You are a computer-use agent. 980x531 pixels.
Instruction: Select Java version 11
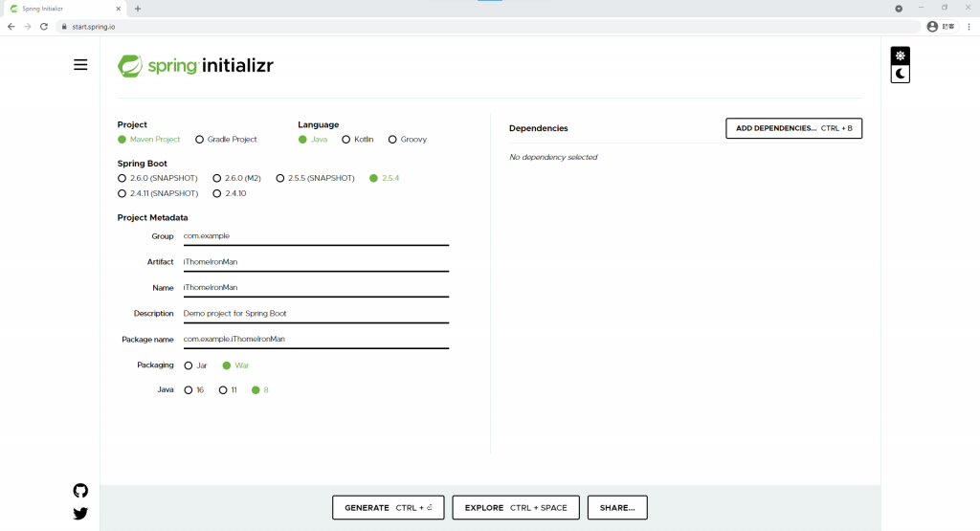228,389
